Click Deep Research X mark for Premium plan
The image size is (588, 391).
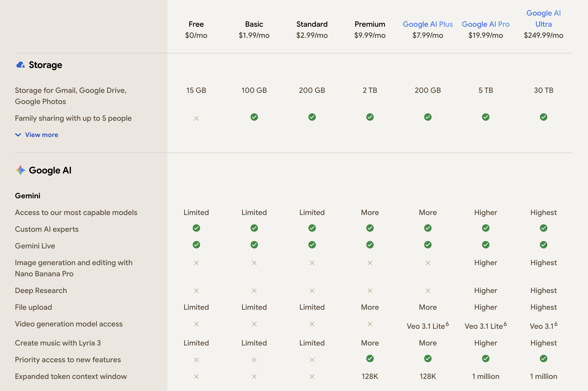370,290
